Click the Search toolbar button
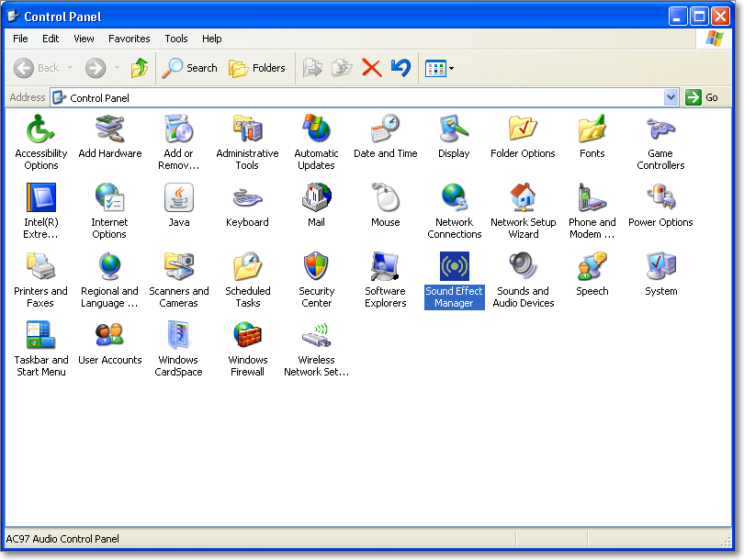 (190, 68)
